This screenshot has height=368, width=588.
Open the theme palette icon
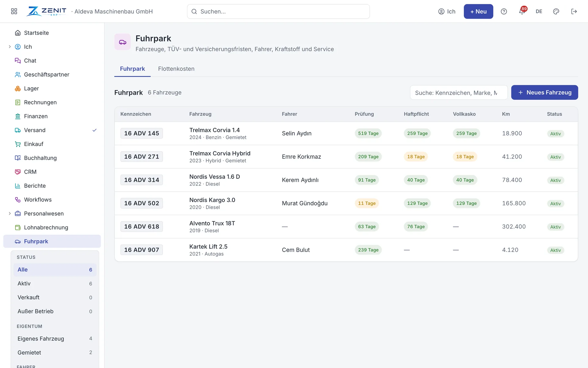(556, 11)
